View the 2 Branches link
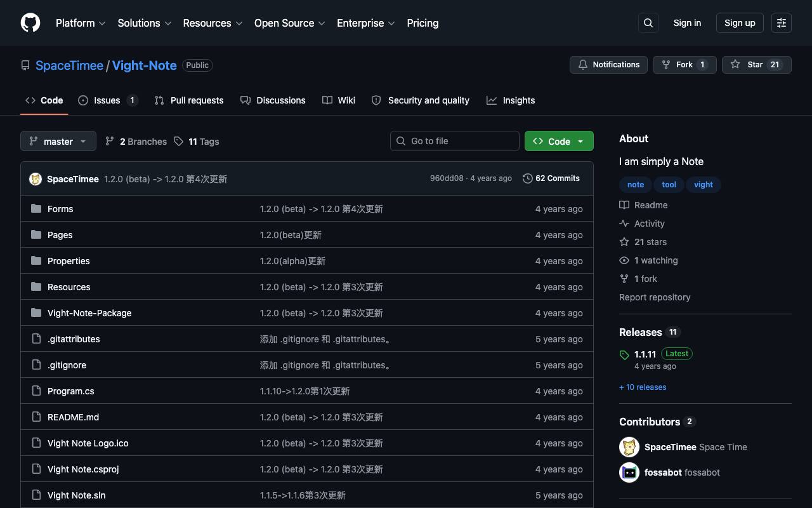This screenshot has width=812, height=508. point(136,142)
